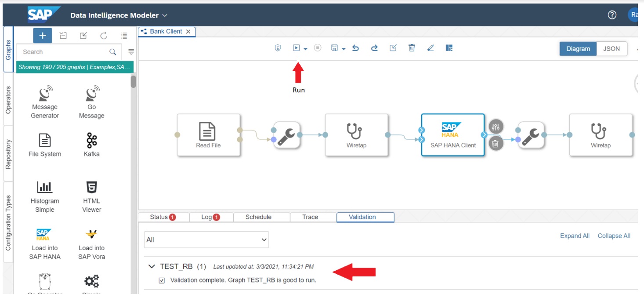
Task: Click the Redo arrow in toolbar
Action: 374,48
